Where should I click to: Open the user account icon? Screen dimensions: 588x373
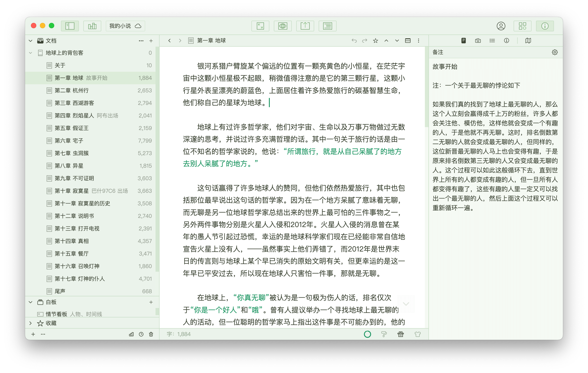point(501,26)
